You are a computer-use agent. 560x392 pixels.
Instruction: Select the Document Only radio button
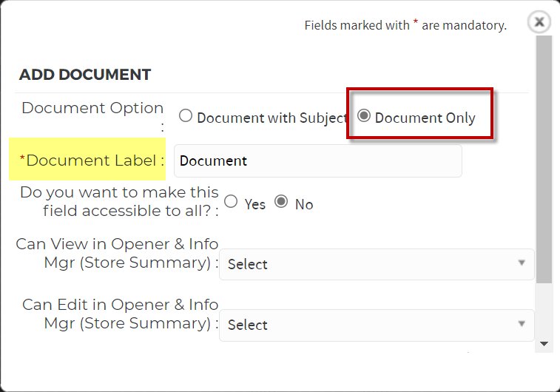point(364,115)
